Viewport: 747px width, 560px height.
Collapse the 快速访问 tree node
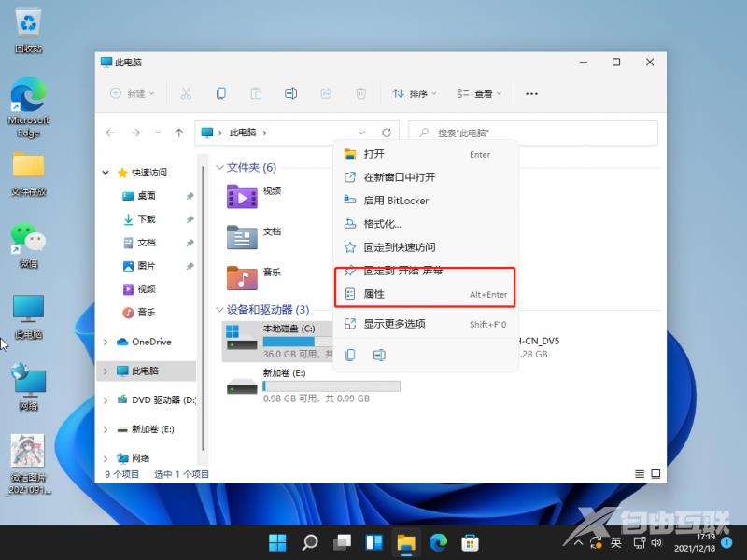106,173
